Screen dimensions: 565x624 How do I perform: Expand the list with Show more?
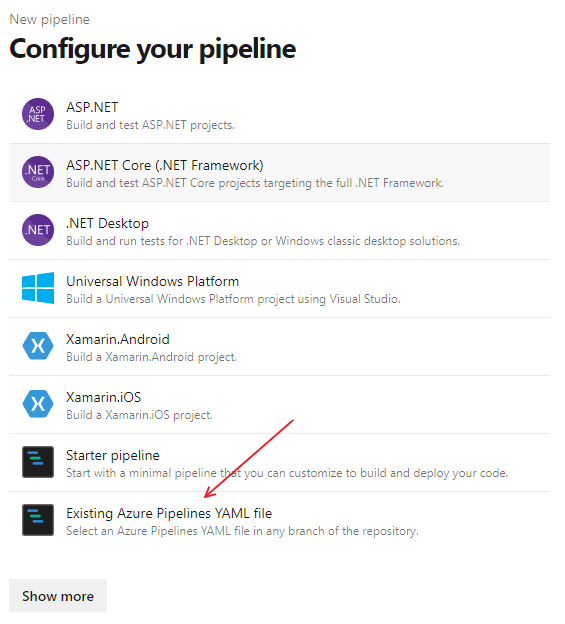tap(58, 596)
